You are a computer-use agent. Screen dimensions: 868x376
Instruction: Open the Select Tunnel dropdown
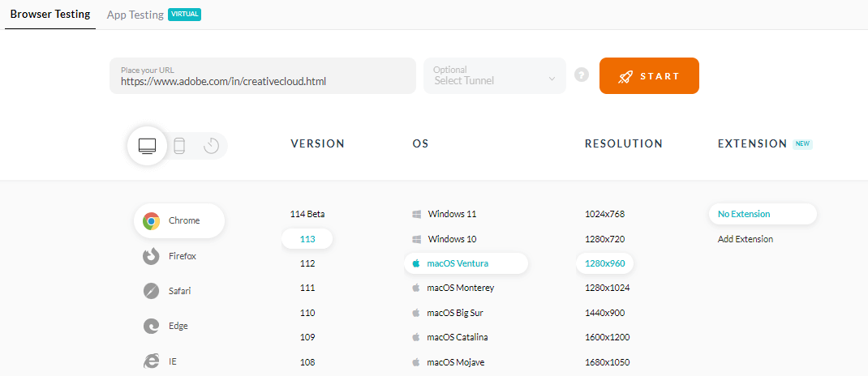click(495, 75)
